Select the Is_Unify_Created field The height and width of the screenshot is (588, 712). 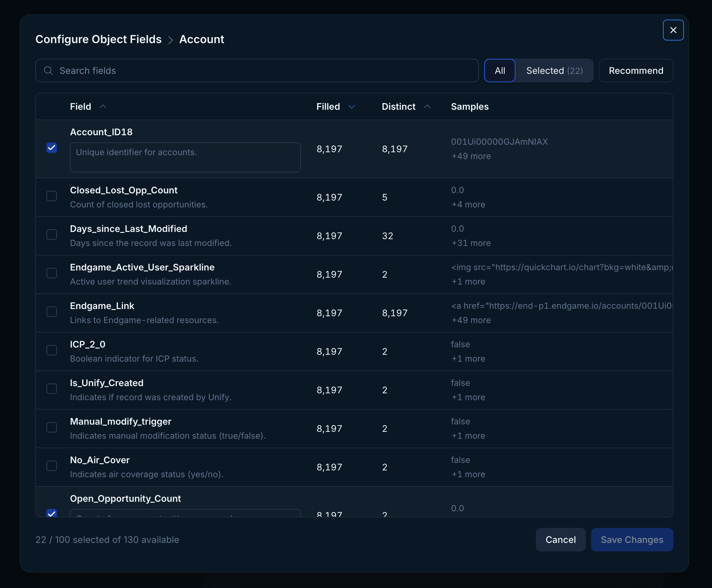52,389
